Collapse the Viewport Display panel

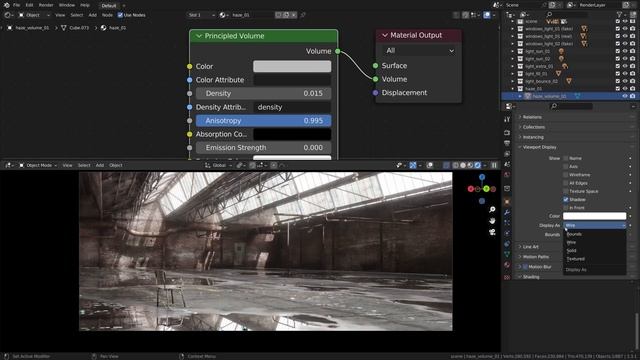click(540, 147)
